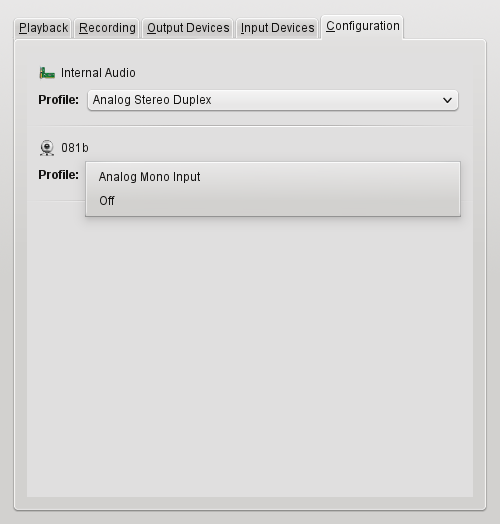500x524 pixels.
Task: Click the 081b webcam device icon
Action: point(47,148)
